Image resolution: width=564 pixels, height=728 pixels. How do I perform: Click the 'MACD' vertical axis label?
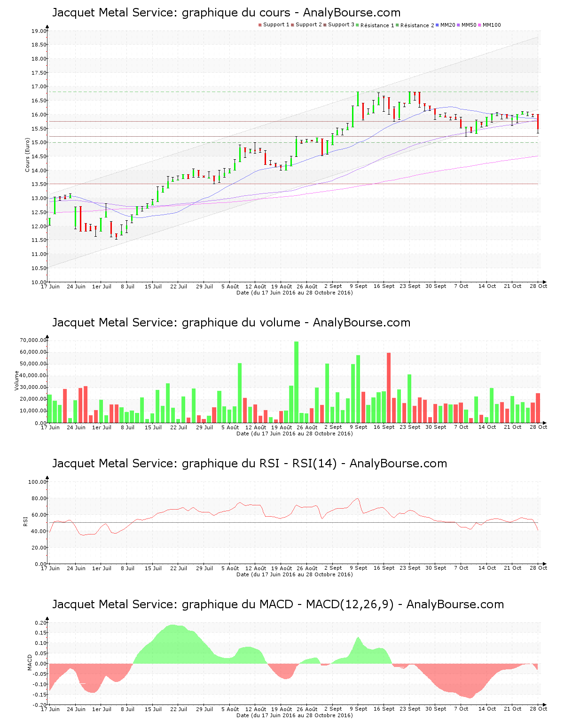30,662
